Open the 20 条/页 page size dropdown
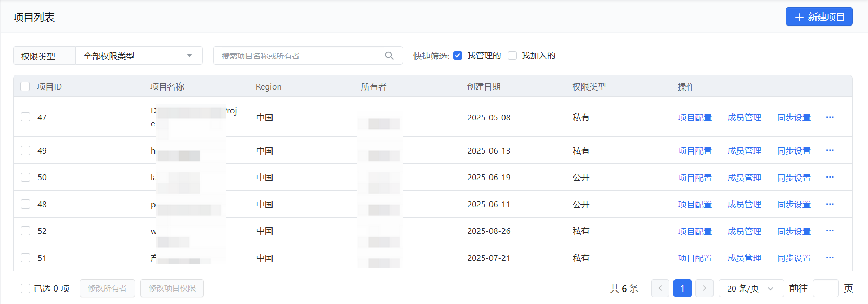The height and width of the screenshot is (304, 868). click(x=750, y=288)
